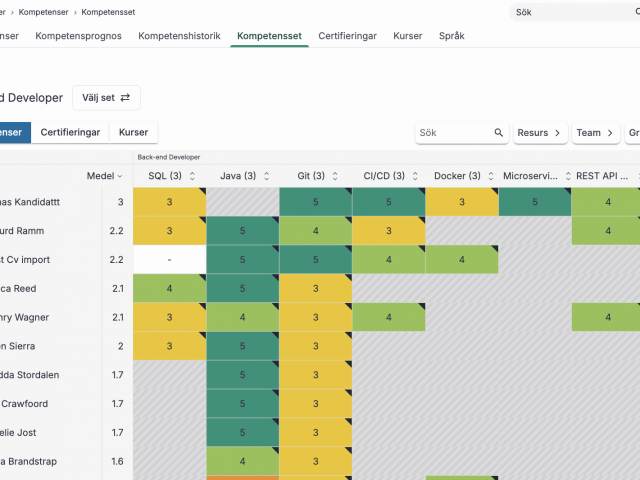Open the Kompetenshistorik tab
This screenshot has height=480, width=640.
coord(179,35)
